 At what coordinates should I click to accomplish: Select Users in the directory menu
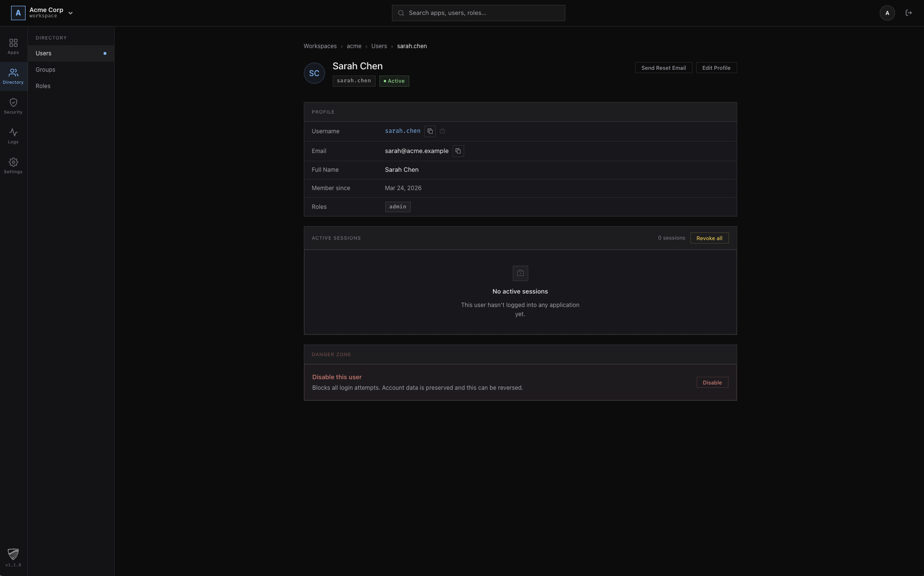click(43, 53)
